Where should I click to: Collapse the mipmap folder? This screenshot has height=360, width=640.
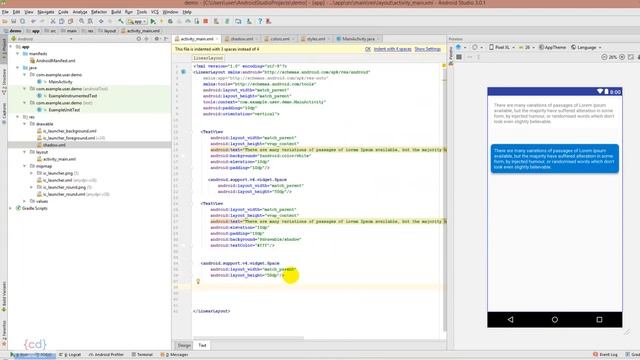coord(25,166)
